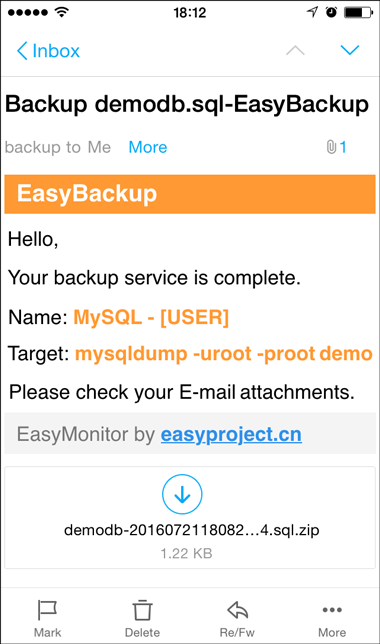Open the easyproject.cn link
Image resolution: width=380 pixels, height=644 pixels.
[231, 435]
